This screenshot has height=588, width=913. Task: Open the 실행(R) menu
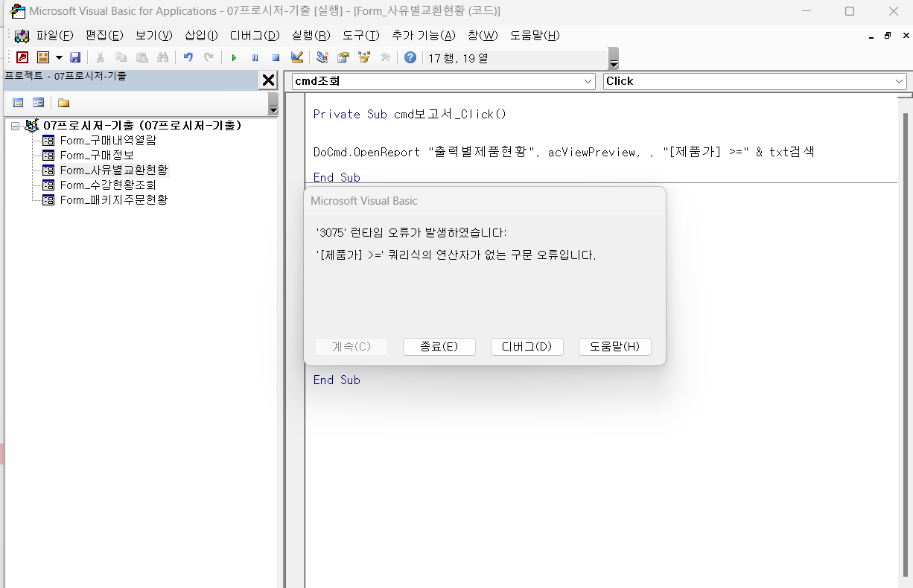click(311, 36)
